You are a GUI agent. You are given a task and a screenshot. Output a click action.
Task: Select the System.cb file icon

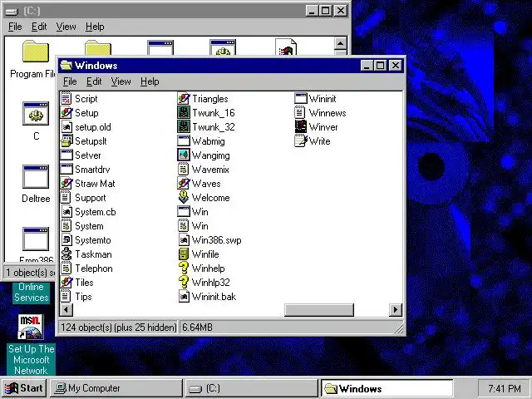coord(66,212)
